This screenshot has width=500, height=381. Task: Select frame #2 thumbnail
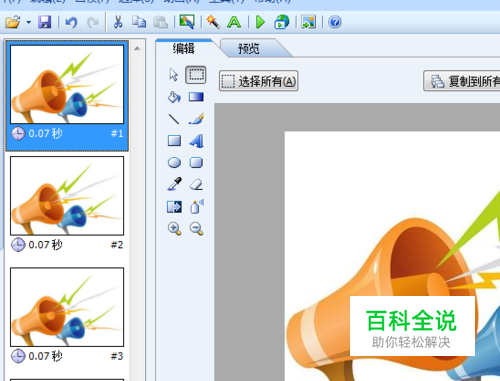pos(67,196)
